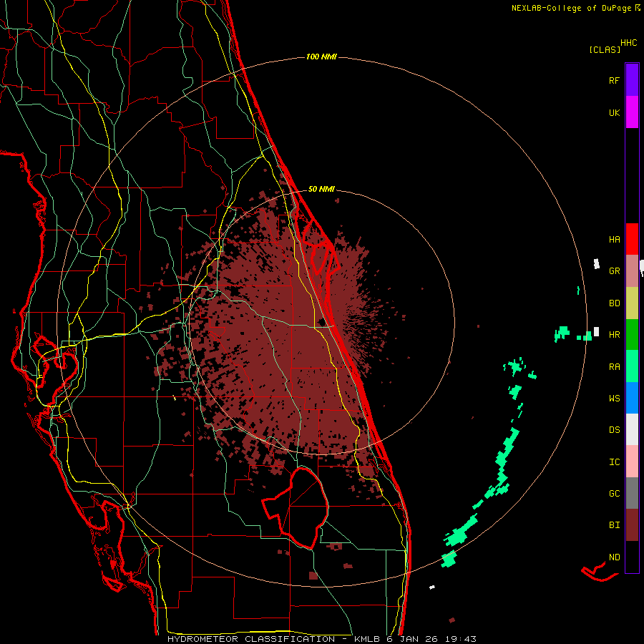Click the GR legend label
The image size is (644, 644).
[614, 271]
